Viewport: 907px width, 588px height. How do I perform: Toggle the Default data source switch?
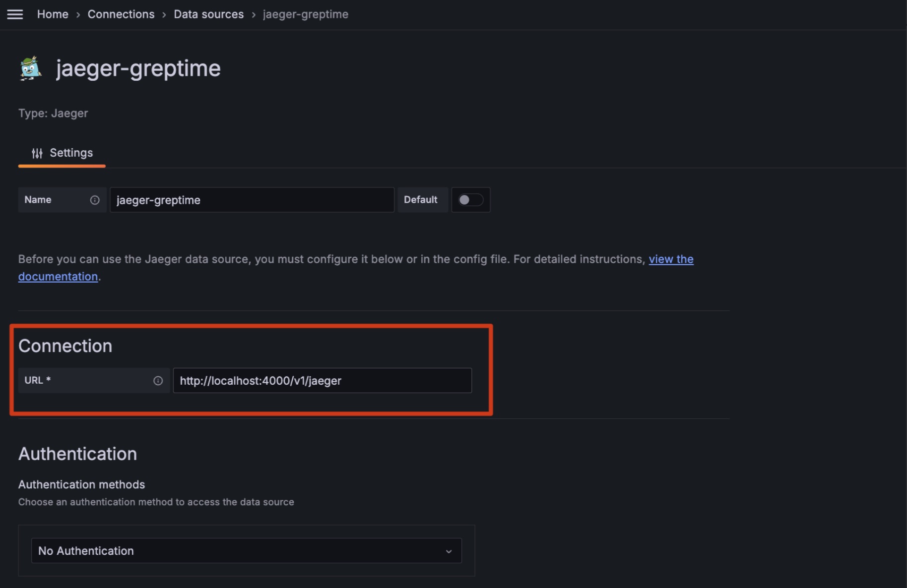(x=470, y=200)
